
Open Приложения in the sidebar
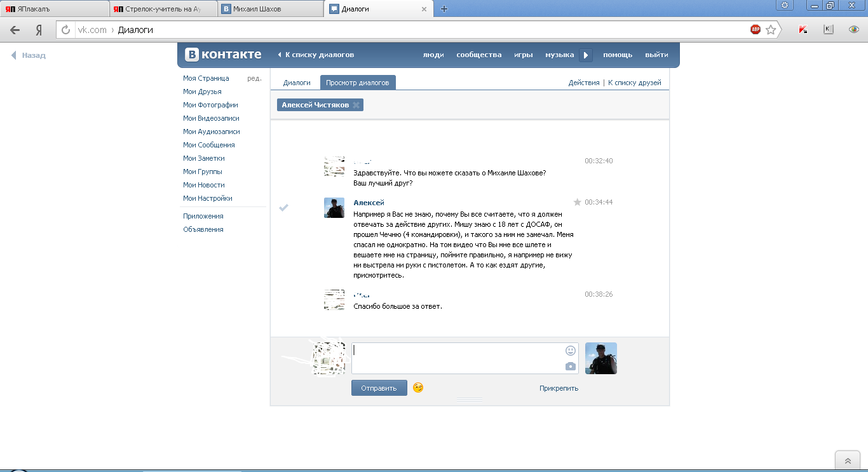(x=203, y=216)
